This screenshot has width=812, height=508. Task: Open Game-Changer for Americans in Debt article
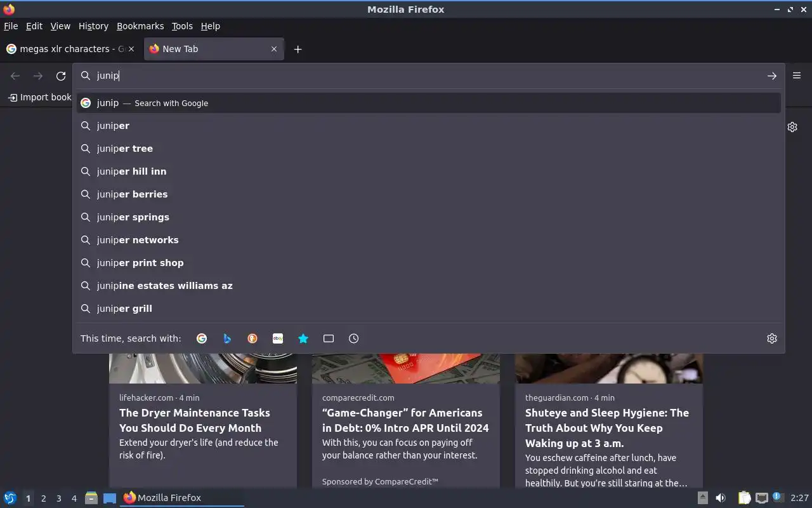point(405,420)
